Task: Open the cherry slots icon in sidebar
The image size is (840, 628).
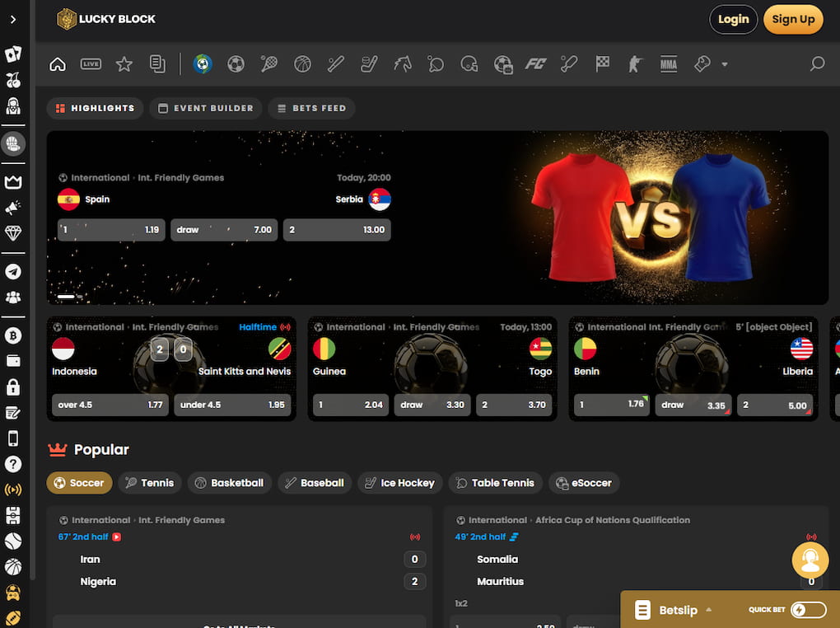Action: click(x=13, y=80)
